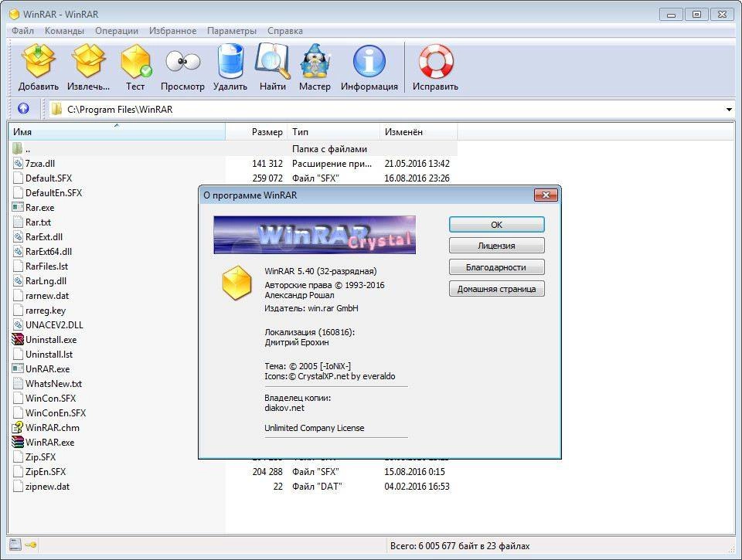
Task: Open the Избранное menu
Action: 172,31
